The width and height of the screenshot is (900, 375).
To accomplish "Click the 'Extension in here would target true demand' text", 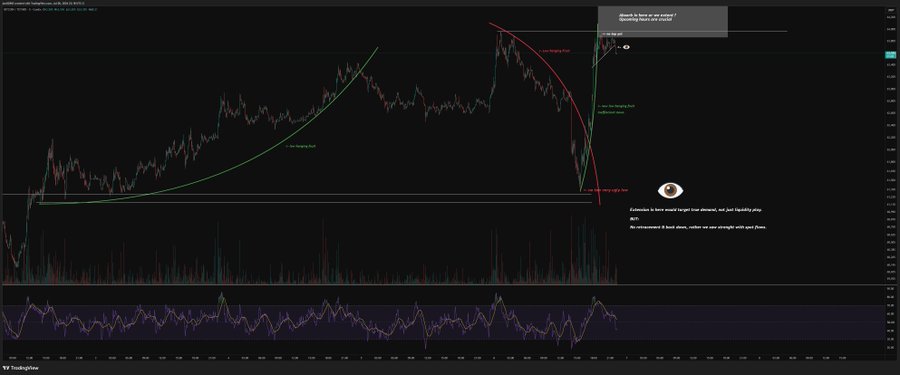I will (x=696, y=211).
